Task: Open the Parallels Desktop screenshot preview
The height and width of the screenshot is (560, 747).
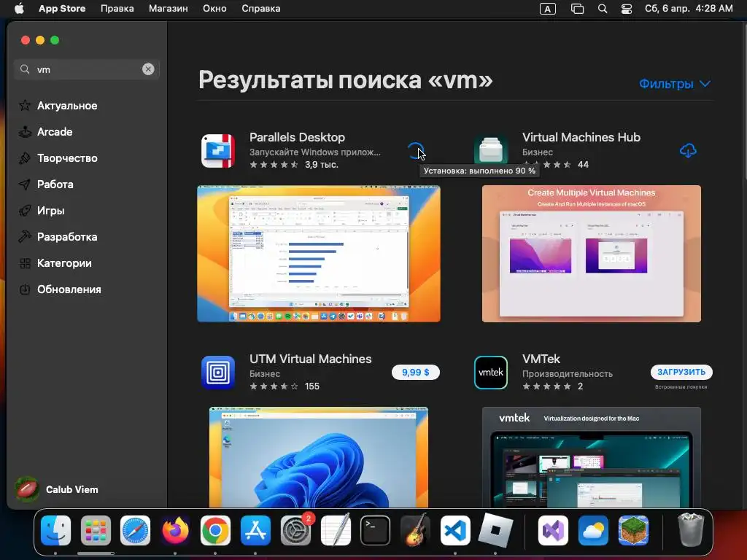Action: 319,254
